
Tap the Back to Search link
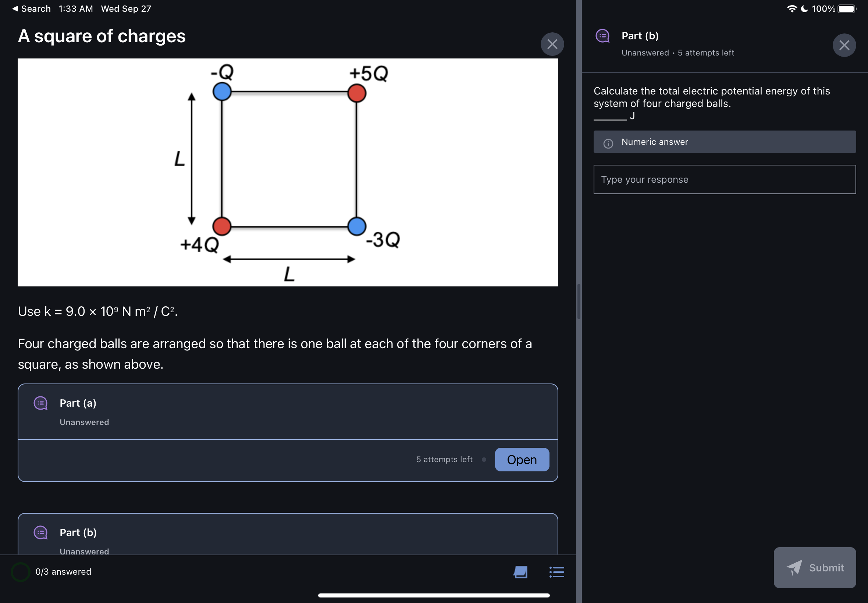[x=32, y=9]
